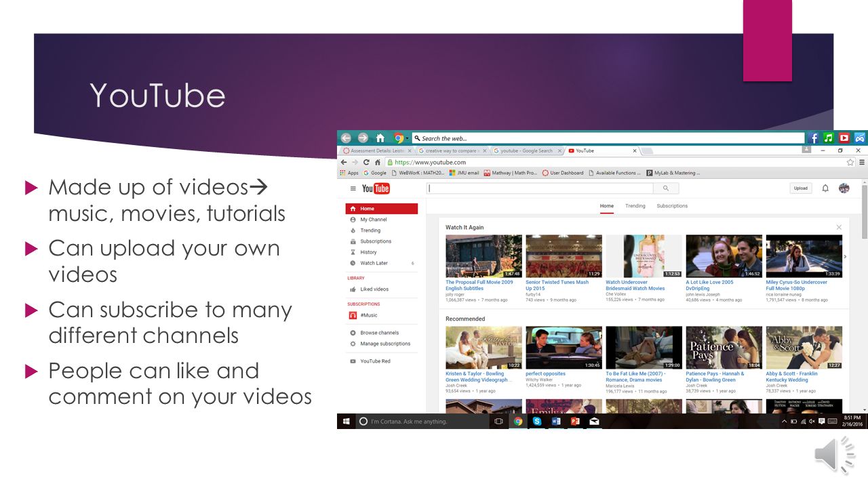
Task: Open YouTube notifications bell
Action: [825, 188]
